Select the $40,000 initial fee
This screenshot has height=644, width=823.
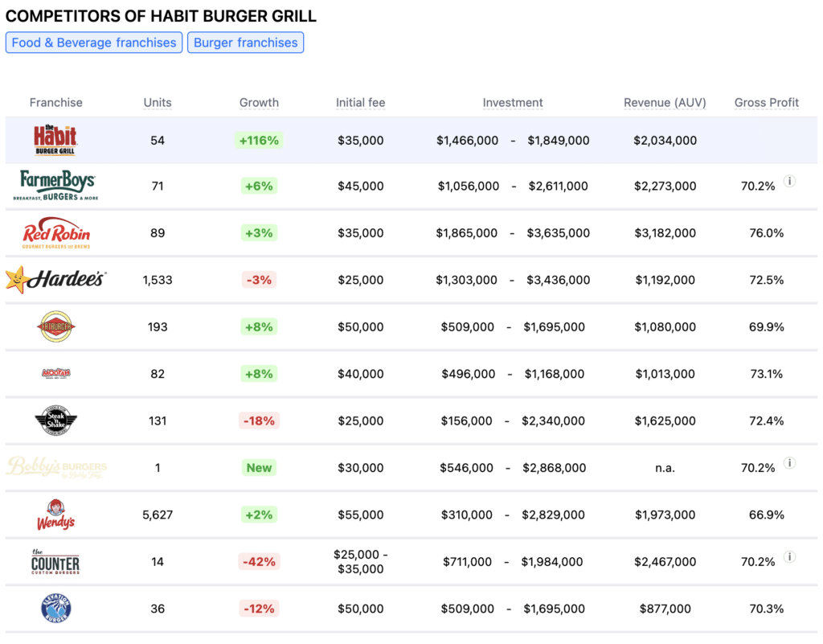click(361, 374)
